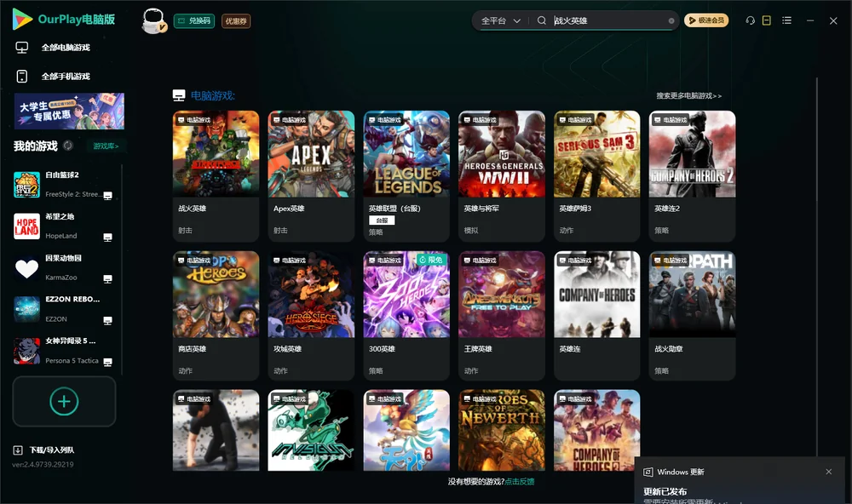Open the 英雄萨姆3 game card

[x=597, y=176]
